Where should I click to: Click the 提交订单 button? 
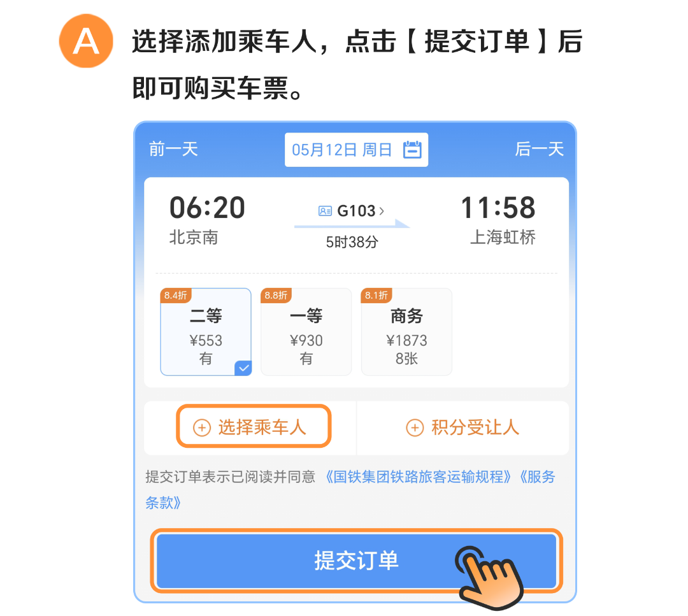point(356,561)
